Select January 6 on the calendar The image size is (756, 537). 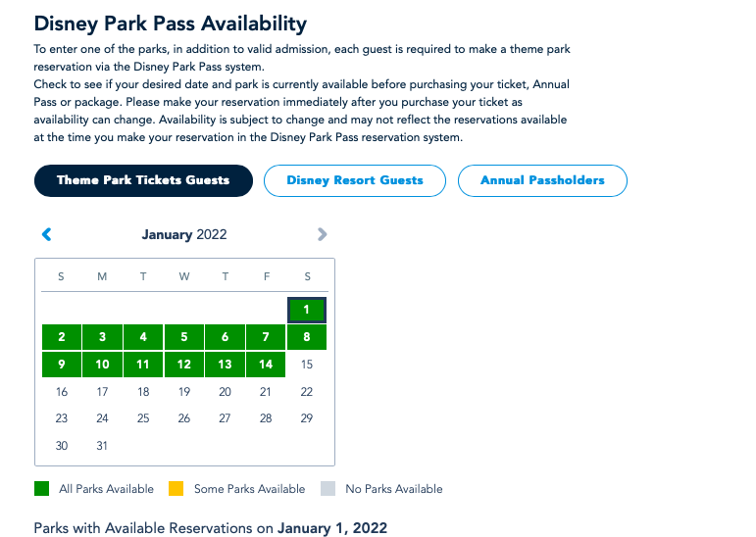click(x=225, y=337)
